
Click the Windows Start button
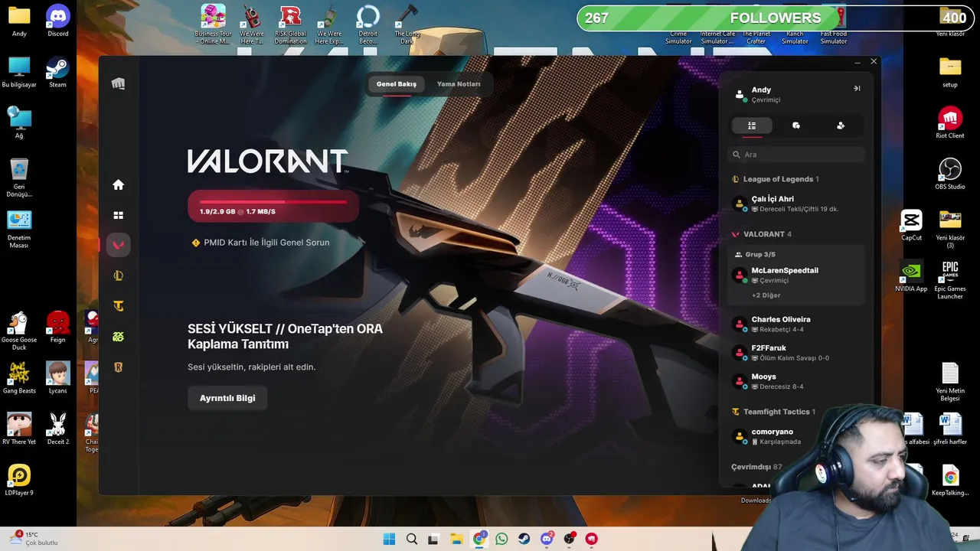click(x=389, y=539)
